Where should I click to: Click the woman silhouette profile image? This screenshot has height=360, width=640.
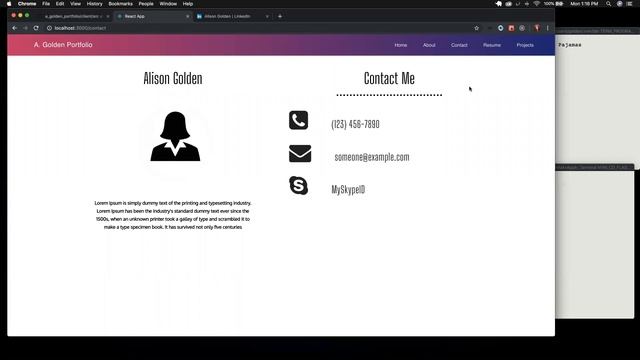point(175,136)
